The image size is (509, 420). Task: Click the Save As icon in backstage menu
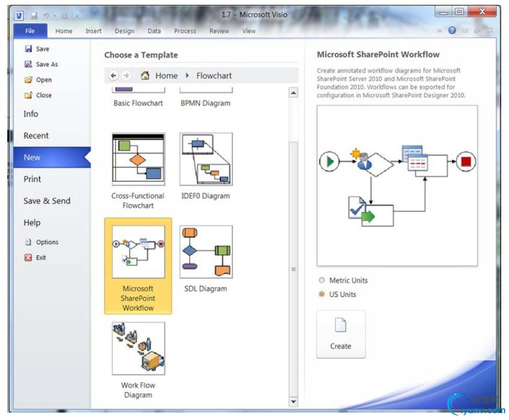point(29,64)
